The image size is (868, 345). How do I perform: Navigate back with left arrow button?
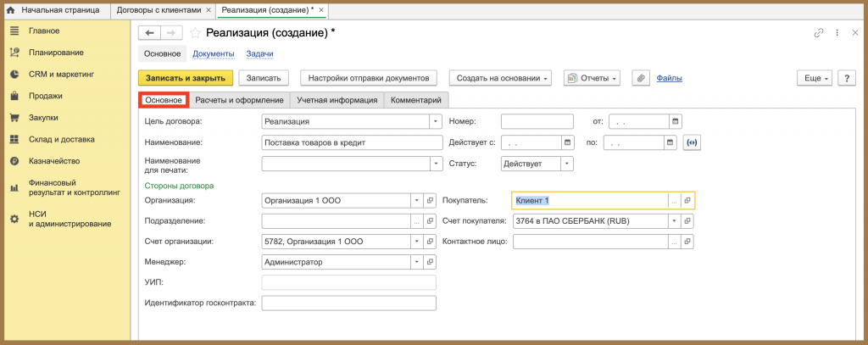tap(149, 33)
